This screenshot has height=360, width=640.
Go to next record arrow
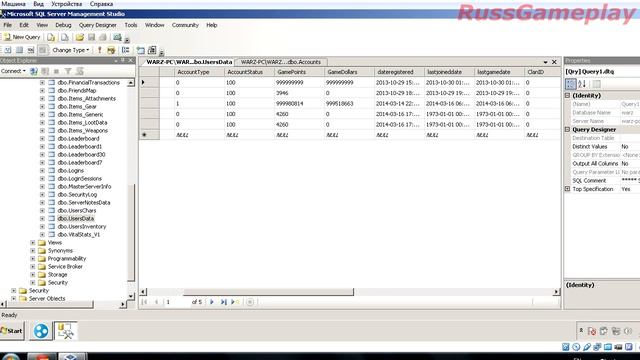click(x=212, y=302)
